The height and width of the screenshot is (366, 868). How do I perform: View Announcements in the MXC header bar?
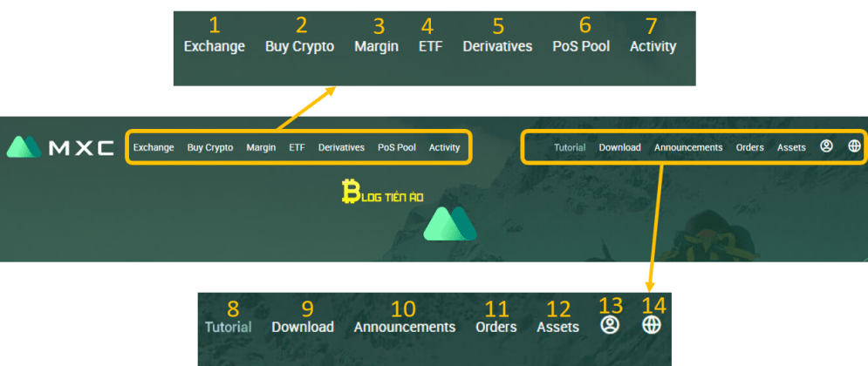[688, 147]
